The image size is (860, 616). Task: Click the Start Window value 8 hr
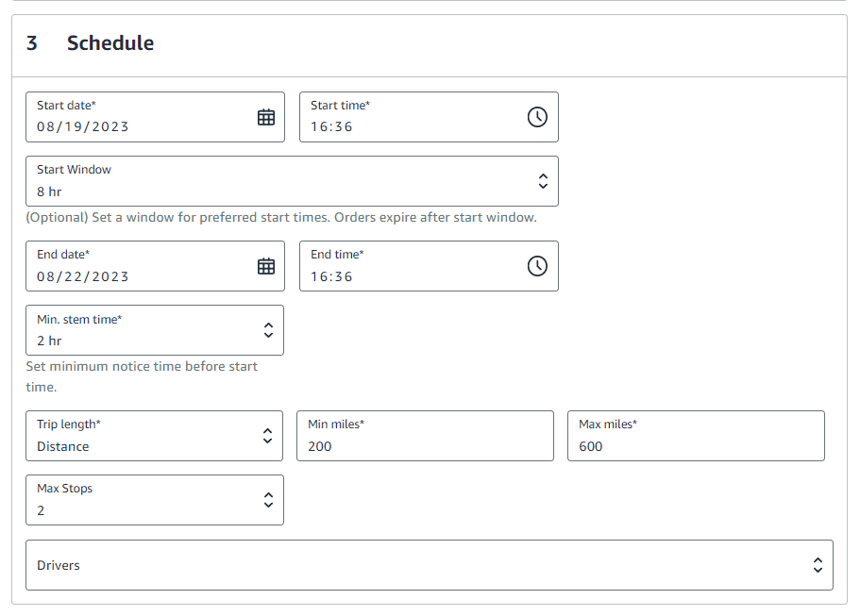pos(49,191)
